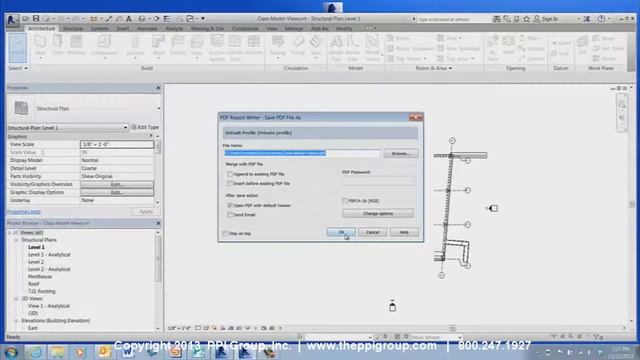The width and height of the screenshot is (640, 360).
Task: Click the Model Line tool
Action: click(352, 48)
